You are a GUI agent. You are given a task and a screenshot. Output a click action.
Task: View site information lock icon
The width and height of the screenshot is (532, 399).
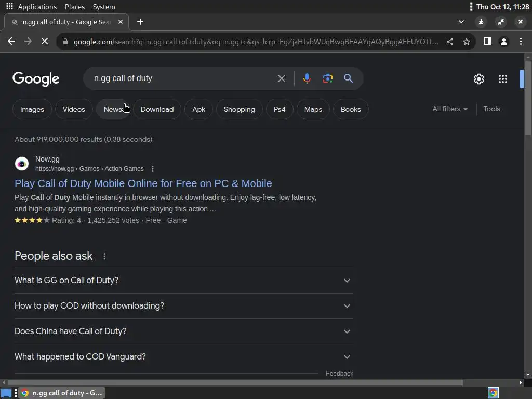click(65, 42)
